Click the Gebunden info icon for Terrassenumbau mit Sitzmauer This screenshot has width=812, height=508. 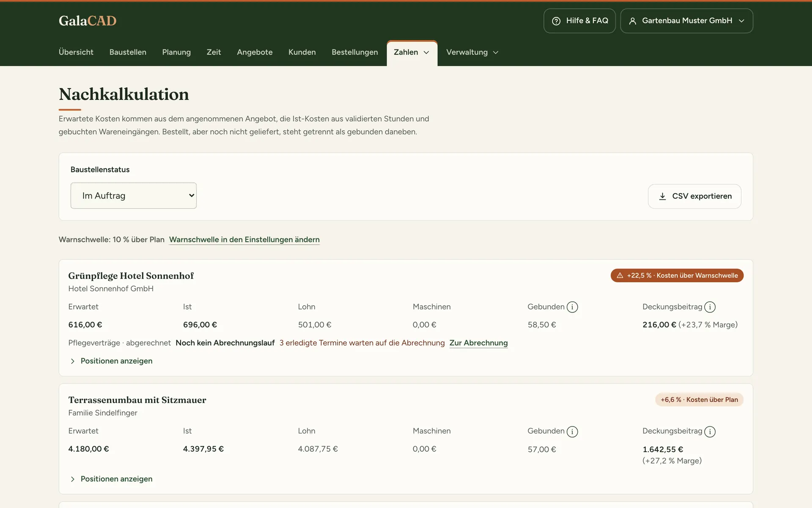pyautogui.click(x=572, y=431)
